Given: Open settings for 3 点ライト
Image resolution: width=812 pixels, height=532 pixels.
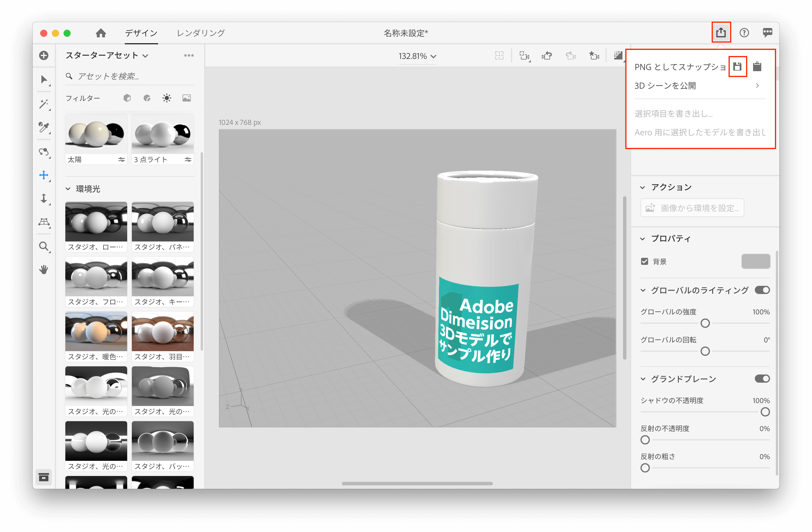Looking at the screenshot, I should pos(188,160).
